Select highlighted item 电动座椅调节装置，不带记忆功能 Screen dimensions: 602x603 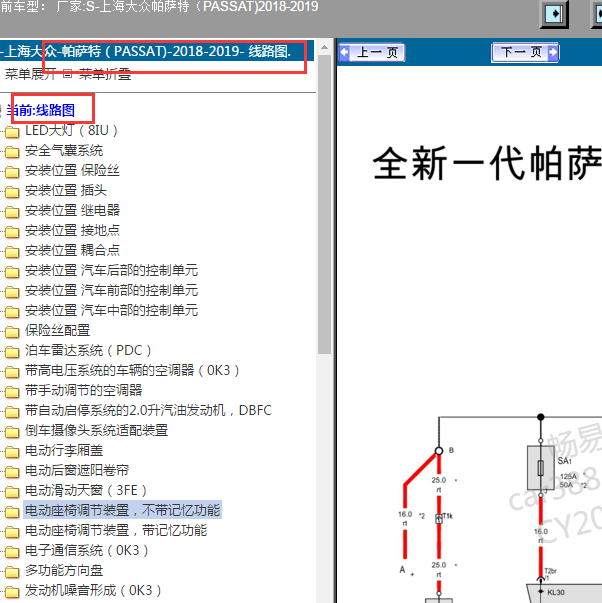pyautogui.click(x=122, y=510)
